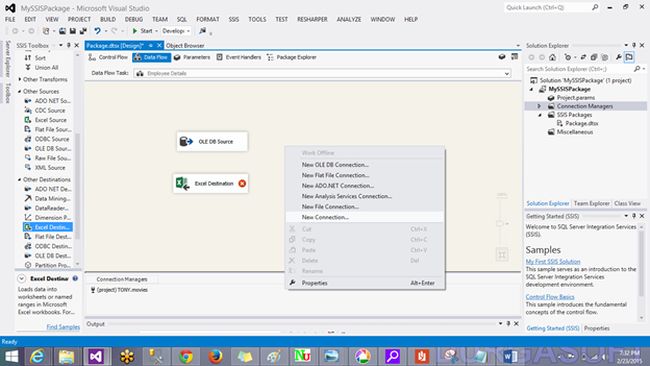650x366 pixels.
Task: Open the RESHARPER menu
Action: [312, 19]
